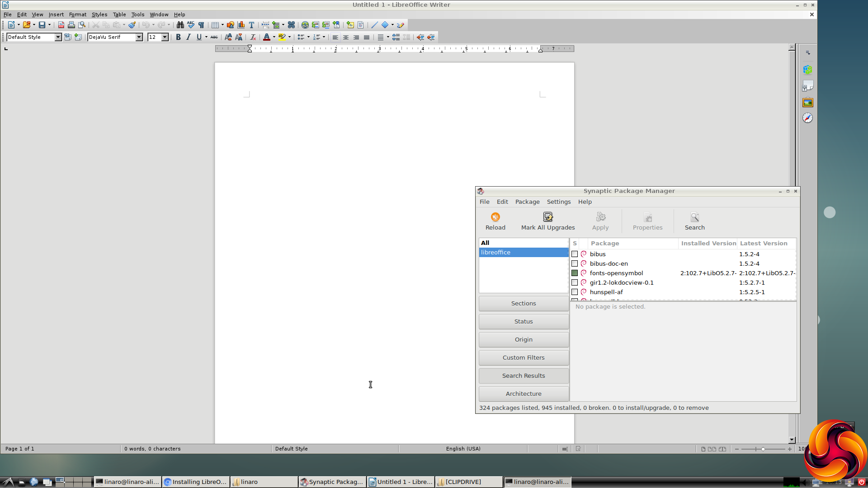This screenshot has width=868, height=488.
Task: Click the Custom Filters button
Action: (x=524, y=358)
